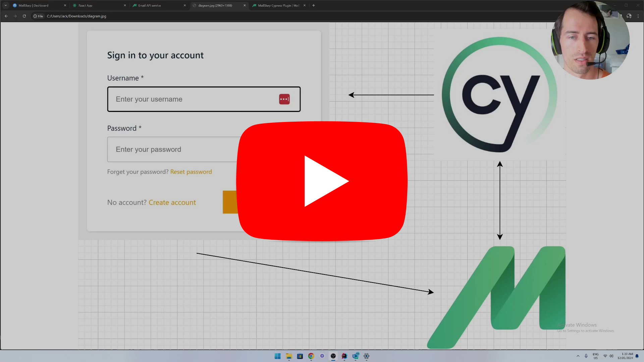Open the purple flower taskbar app
Screen dimensions: 644x362
tap(322, 356)
